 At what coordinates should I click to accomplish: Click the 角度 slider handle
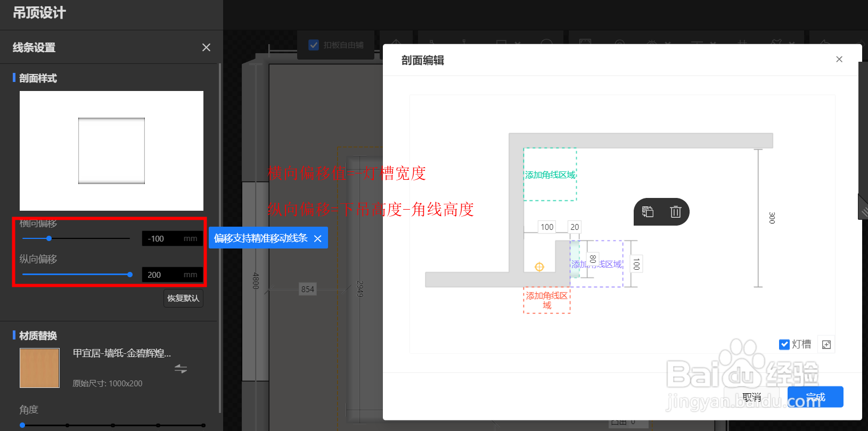22,425
